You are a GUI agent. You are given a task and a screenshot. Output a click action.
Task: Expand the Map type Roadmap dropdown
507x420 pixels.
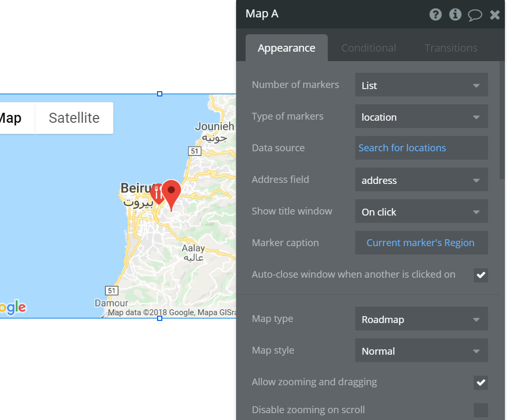coord(421,319)
